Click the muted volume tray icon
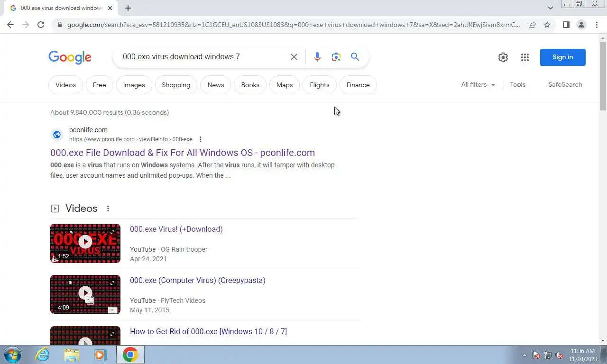 click(x=559, y=355)
